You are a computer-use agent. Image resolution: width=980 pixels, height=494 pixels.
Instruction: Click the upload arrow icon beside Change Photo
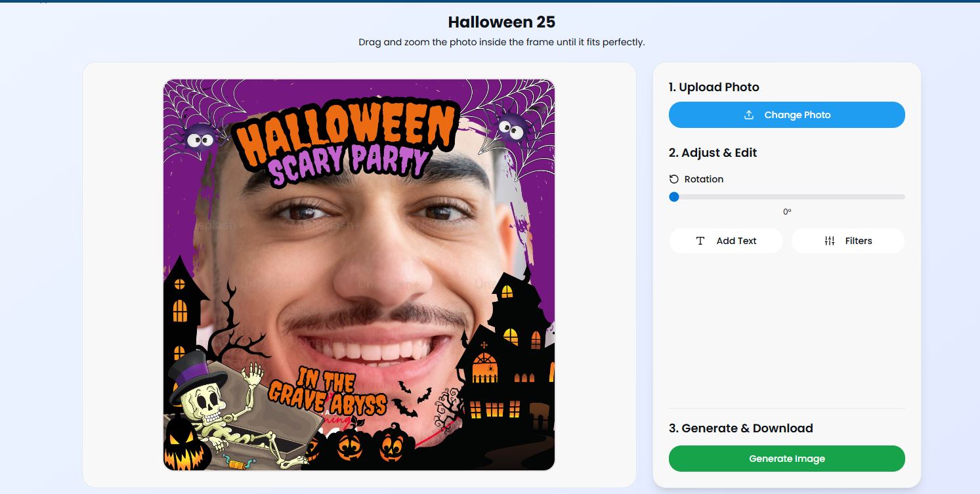tap(749, 115)
